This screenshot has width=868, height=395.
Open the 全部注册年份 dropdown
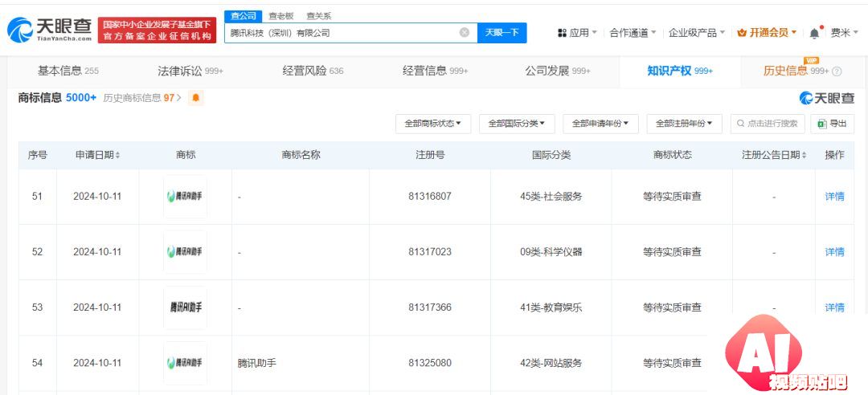click(x=684, y=124)
